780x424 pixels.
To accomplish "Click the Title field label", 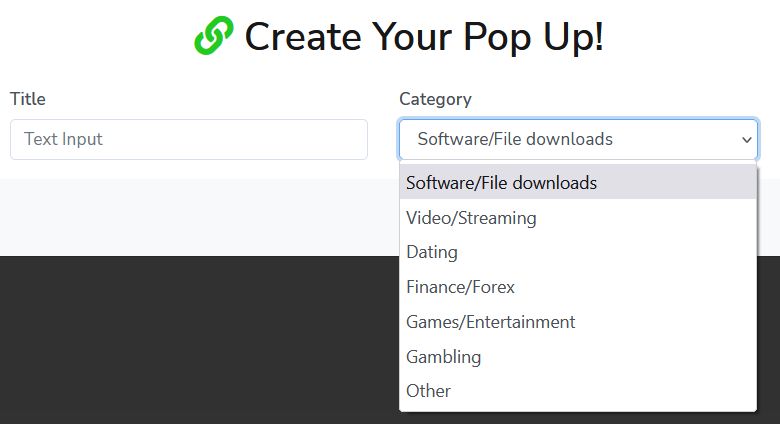I will (28, 99).
